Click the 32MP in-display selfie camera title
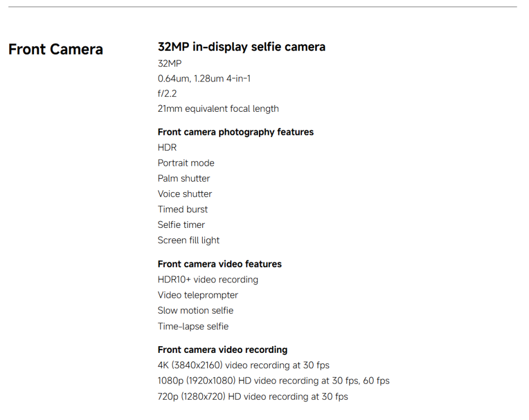Viewport: 529px width, 420px height. tap(241, 47)
